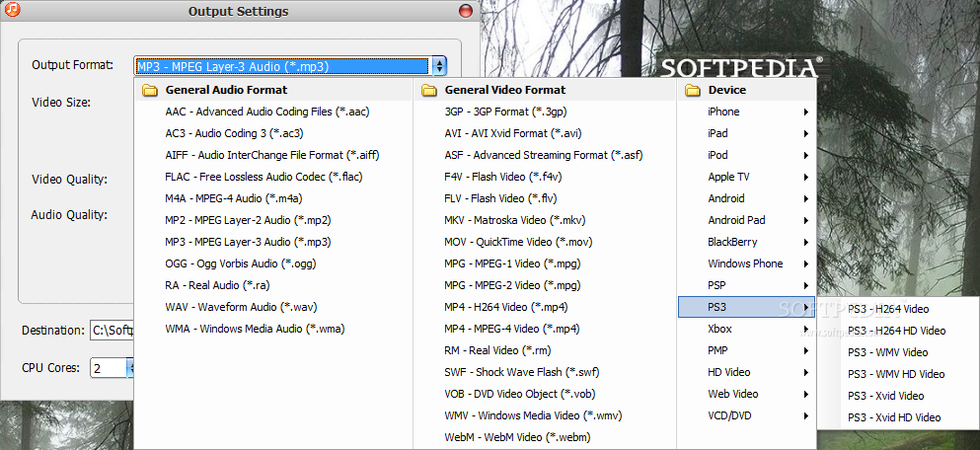Click the General Video Format header
Viewport: 980px width, 450px height.
pos(505,90)
